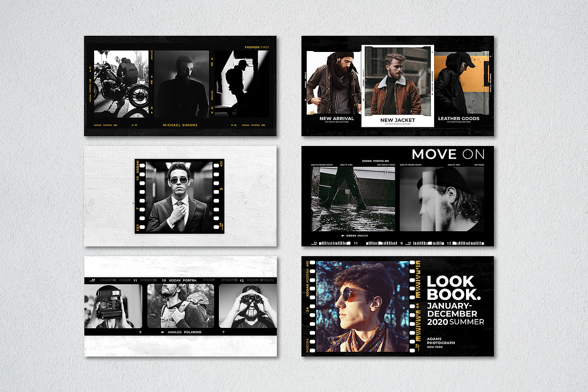Viewport: 588px width, 392px height.
Task: Click the polaroid camera photo
Action: point(113,306)
